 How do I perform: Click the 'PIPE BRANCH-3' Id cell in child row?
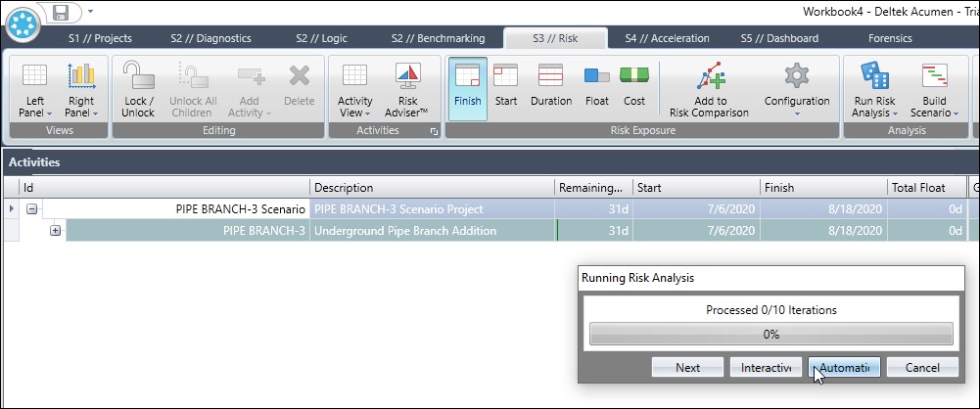[x=188, y=230]
